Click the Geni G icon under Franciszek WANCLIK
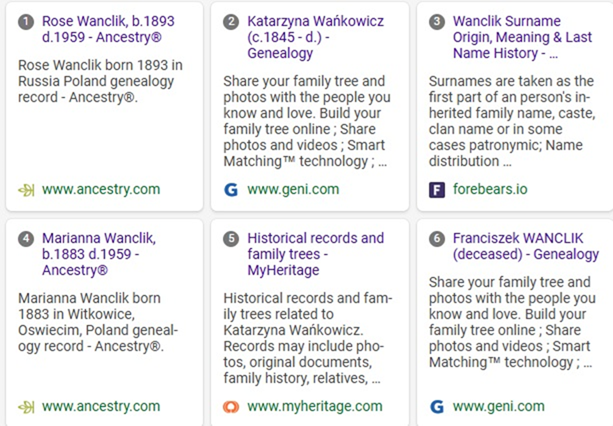Viewport: 613px width, 426px height. tap(437, 407)
